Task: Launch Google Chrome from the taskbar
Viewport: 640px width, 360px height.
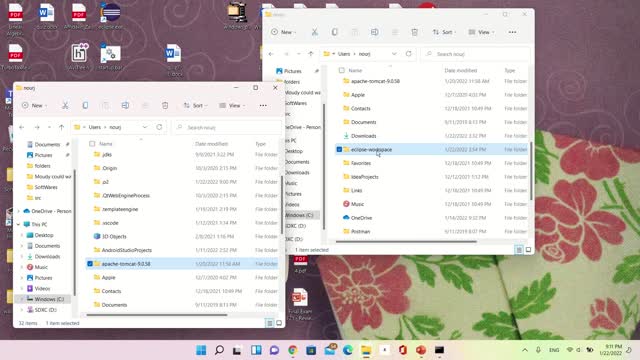Action: click(x=293, y=350)
